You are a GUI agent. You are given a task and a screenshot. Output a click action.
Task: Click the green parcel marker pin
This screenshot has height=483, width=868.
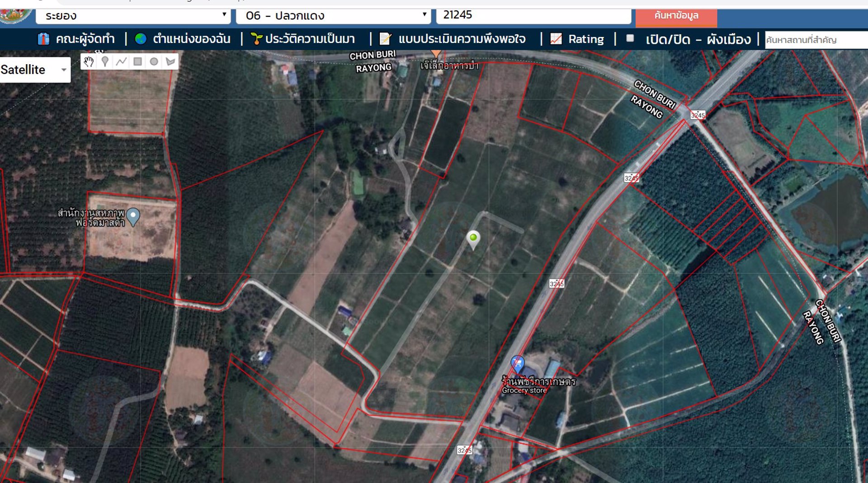coord(473,239)
